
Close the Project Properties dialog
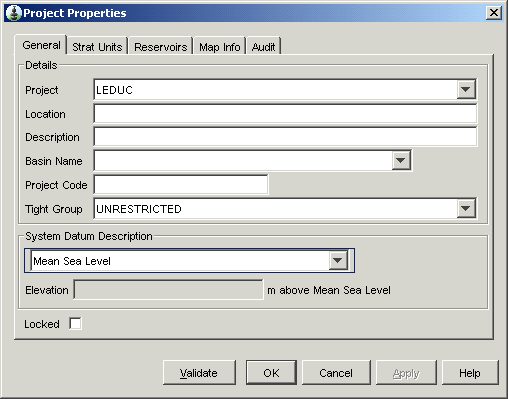click(x=494, y=13)
